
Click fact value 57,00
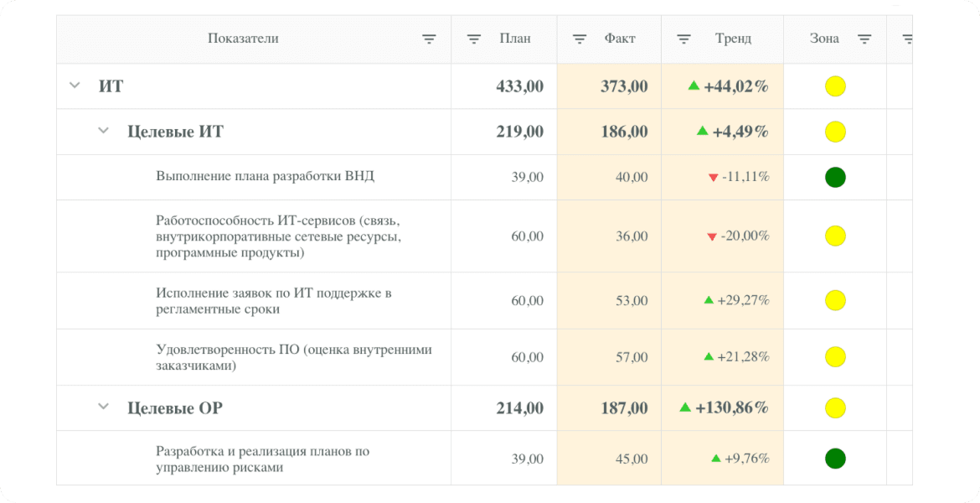(x=632, y=357)
